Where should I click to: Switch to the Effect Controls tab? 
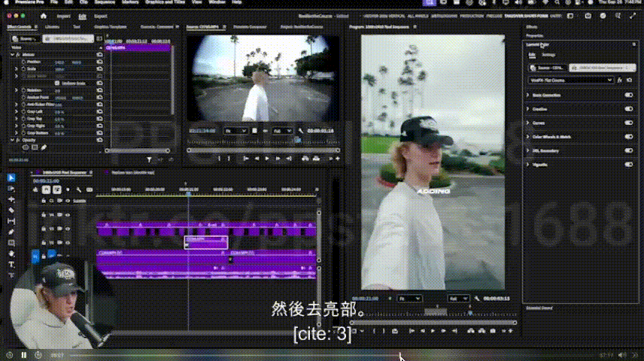(x=19, y=27)
